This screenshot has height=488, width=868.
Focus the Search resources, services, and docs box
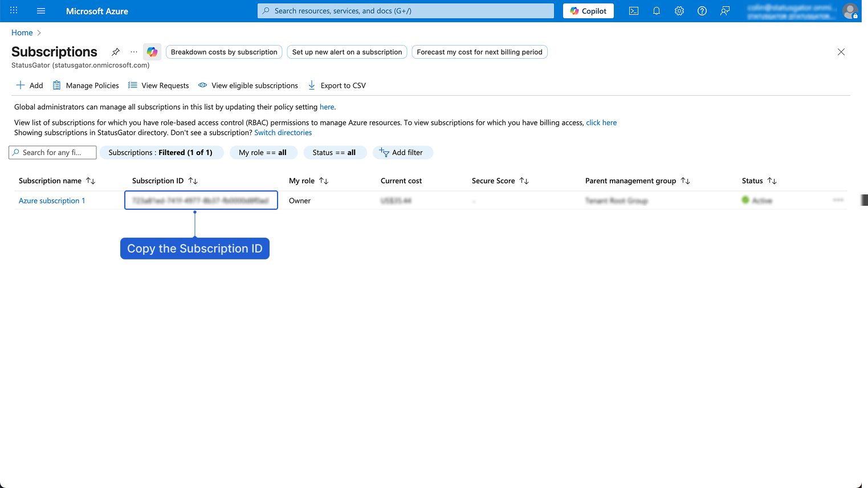tap(406, 11)
